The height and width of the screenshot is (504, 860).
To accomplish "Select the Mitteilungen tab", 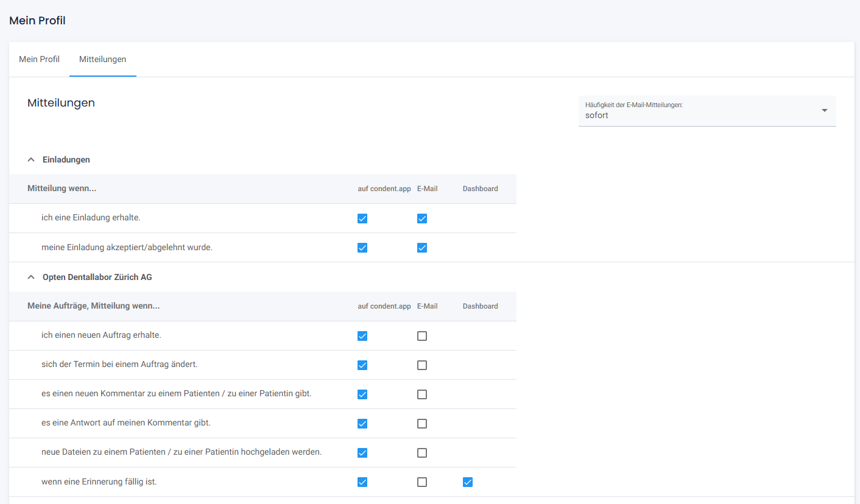I will [103, 59].
